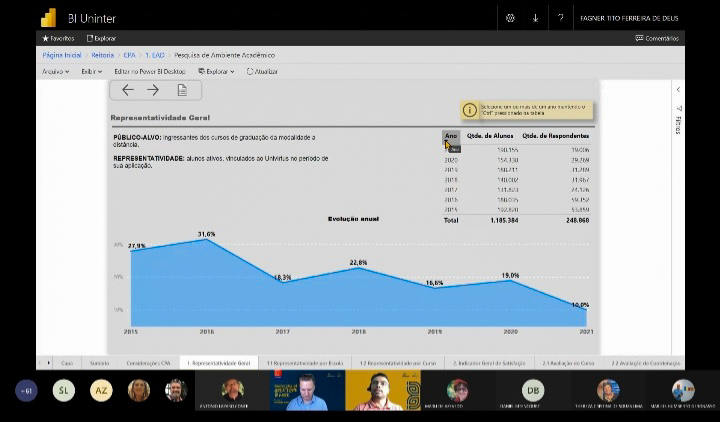Select the Representatividade por Curso tab

pos(398,363)
